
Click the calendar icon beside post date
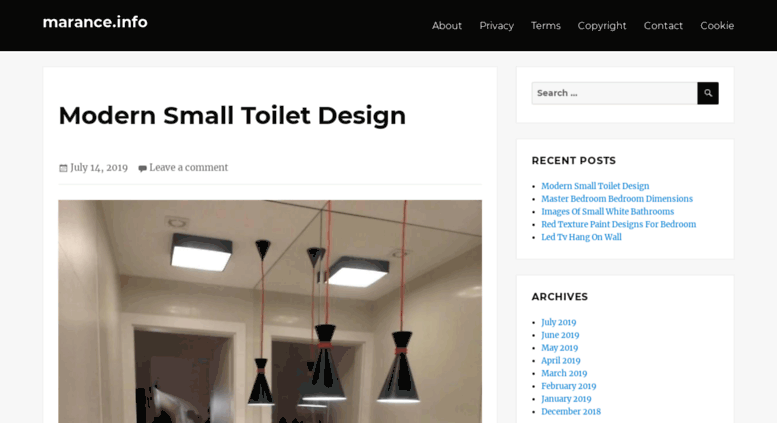click(x=63, y=168)
